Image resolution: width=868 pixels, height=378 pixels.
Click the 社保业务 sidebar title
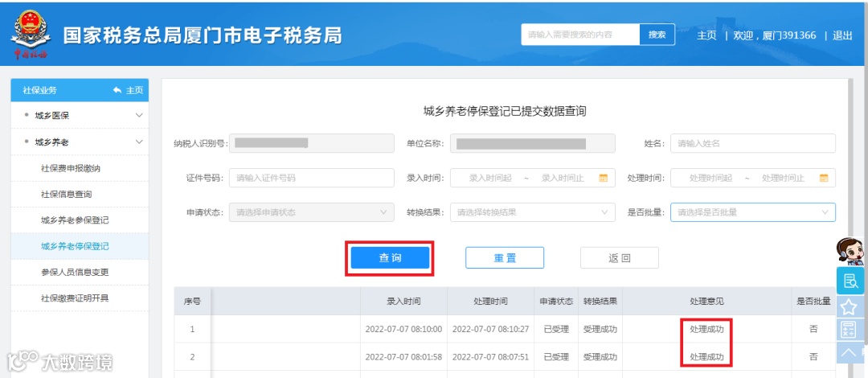pyautogui.click(x=39, y=90)
